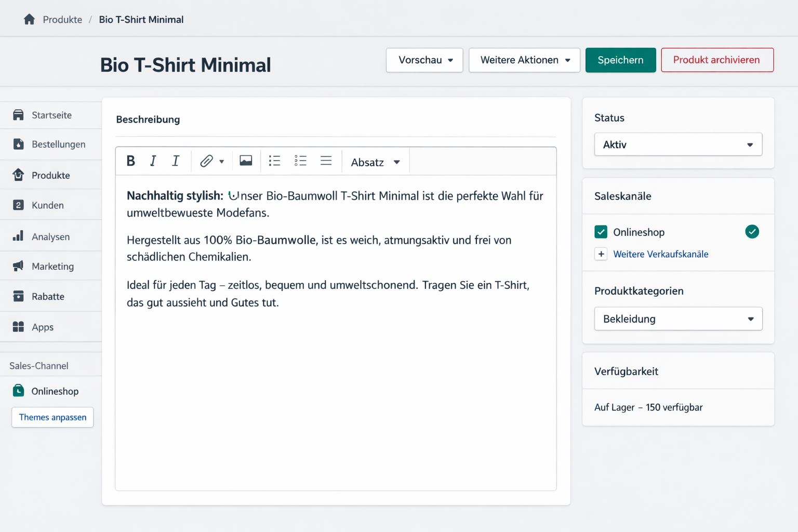This screenshot has height=532, width=798.
Task: Open the Vorschau dropdown button
Action: [424, 60]
